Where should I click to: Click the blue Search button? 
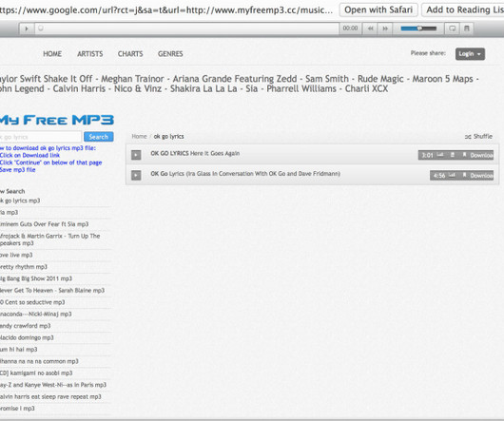[99, 137]
